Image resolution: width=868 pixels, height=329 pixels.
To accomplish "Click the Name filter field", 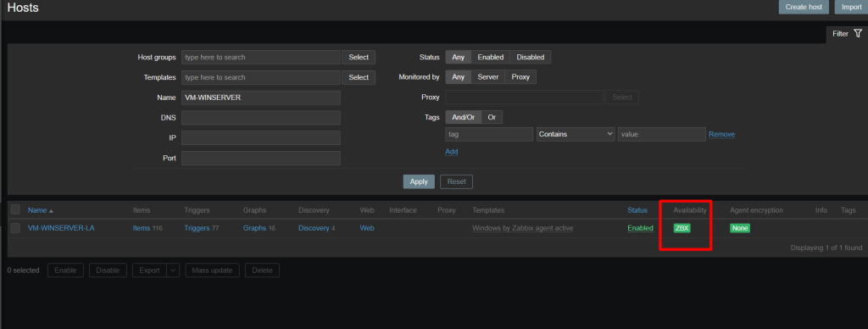I will point(261,98).
